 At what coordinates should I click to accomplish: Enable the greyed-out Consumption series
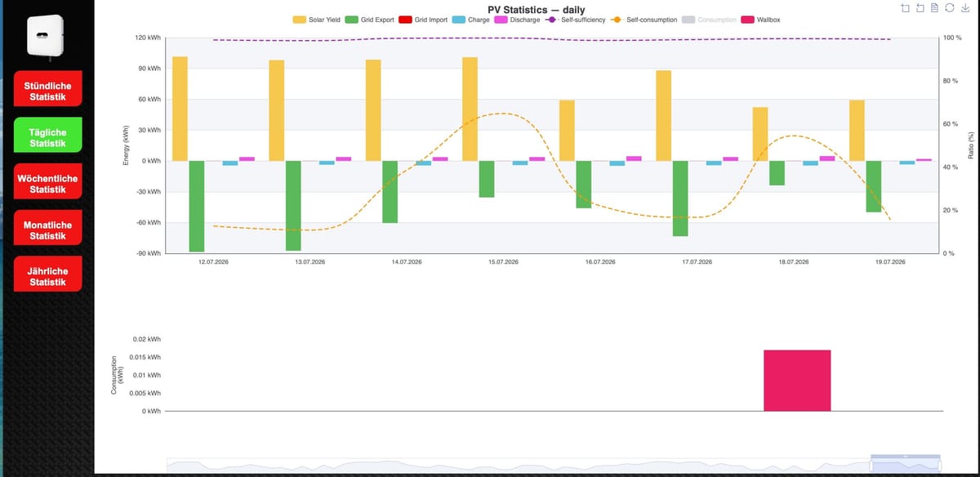point(709,20)
